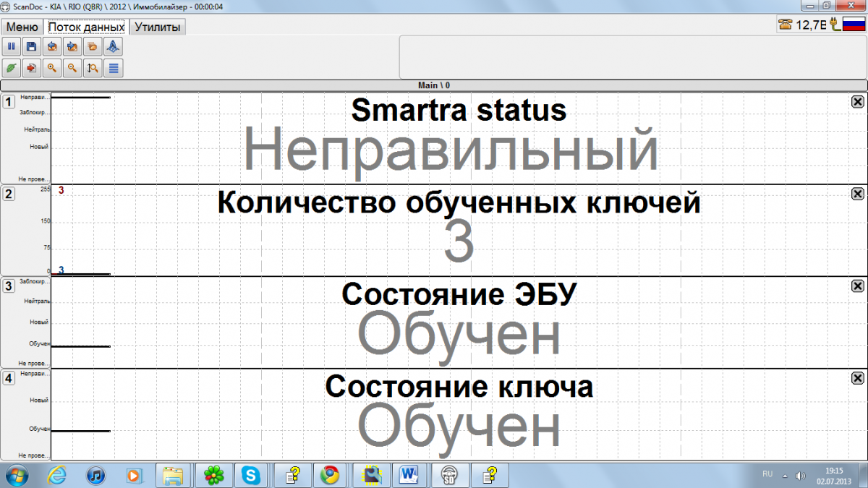Open ICQ green flower taskbar icon
Image resolution: width=868 pixels, height=488 pixels.
tap(213, 475)
